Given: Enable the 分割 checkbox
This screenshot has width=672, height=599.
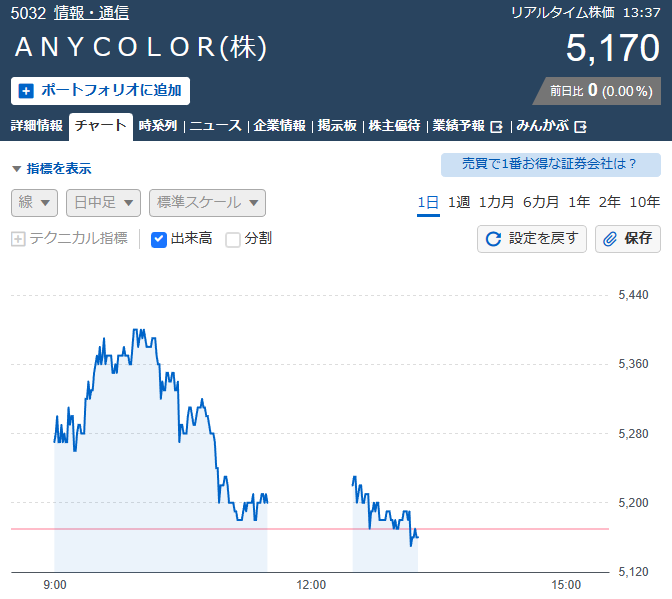Looking at the screenshot, I should [x=233, y=240].
